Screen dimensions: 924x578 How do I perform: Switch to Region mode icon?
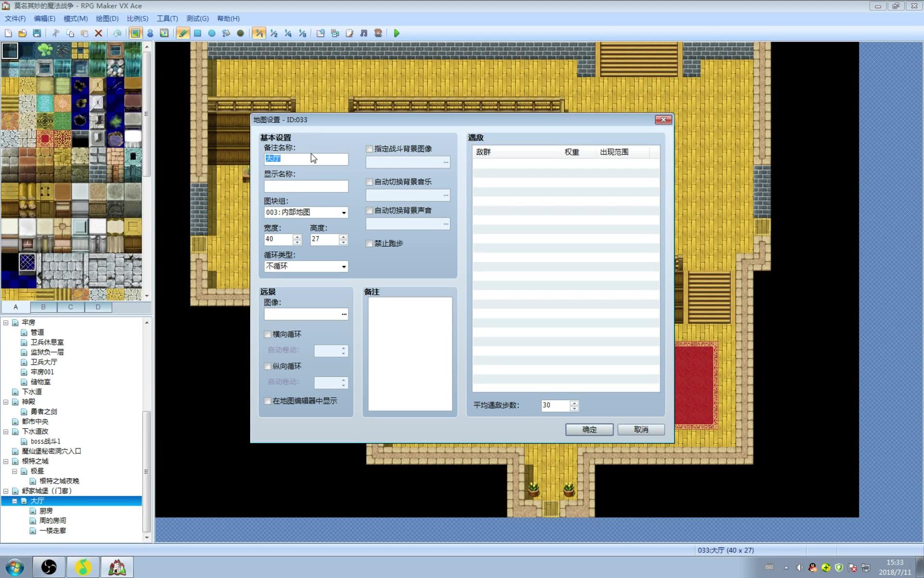(164, 33)
